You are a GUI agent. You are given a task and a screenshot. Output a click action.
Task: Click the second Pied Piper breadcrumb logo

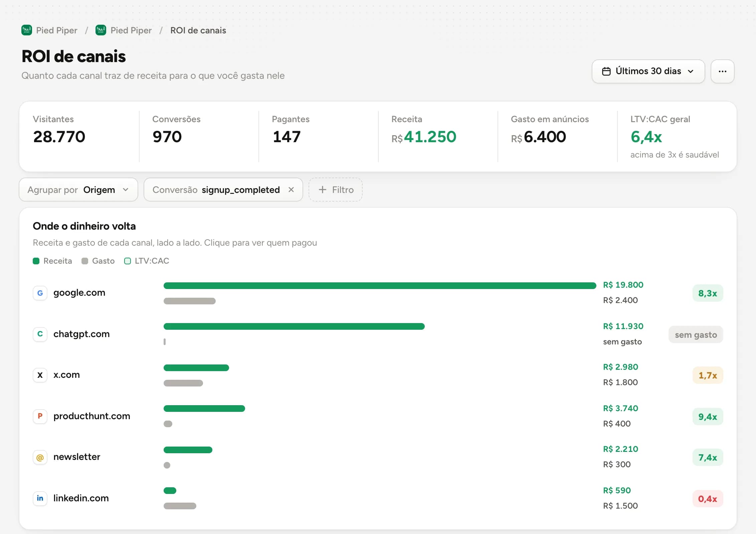click(x=101, y=30)
